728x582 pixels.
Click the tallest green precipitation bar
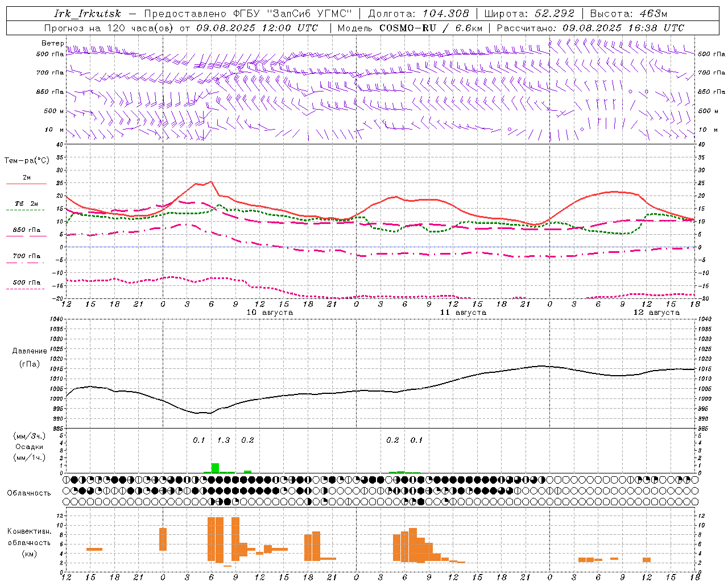[x=215, y=468]
